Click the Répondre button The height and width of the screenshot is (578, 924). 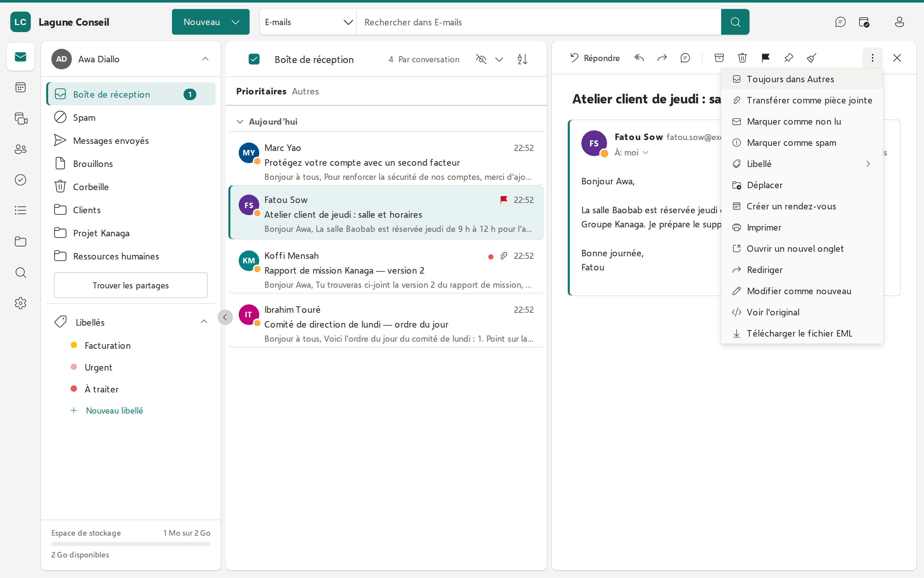click(595, 58)
